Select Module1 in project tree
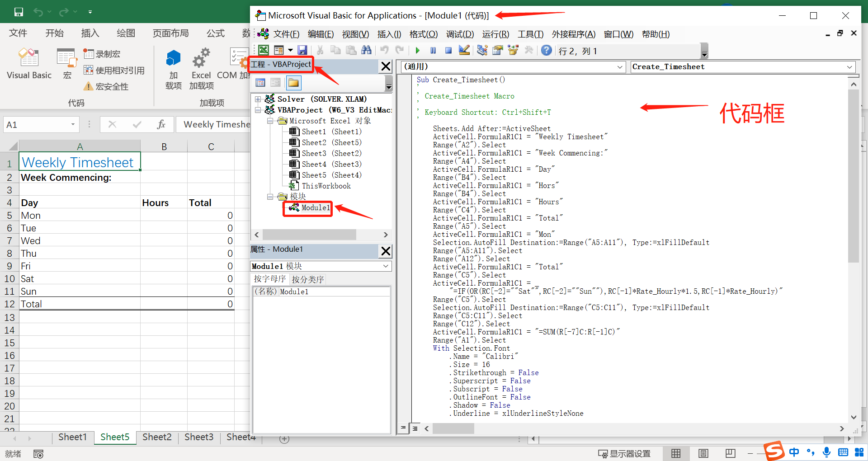 click(316, 207)
